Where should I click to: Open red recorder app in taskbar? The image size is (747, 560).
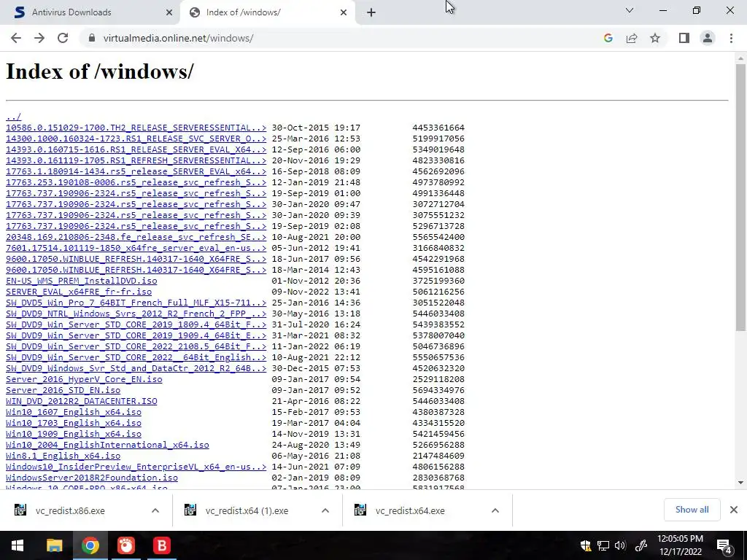(x=125, y=545)
